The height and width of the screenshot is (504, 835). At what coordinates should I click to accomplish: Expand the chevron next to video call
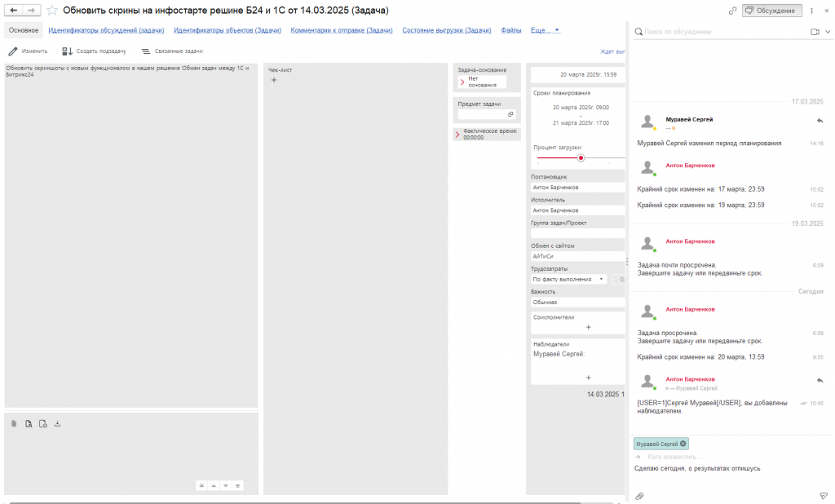tap(828, 32)
